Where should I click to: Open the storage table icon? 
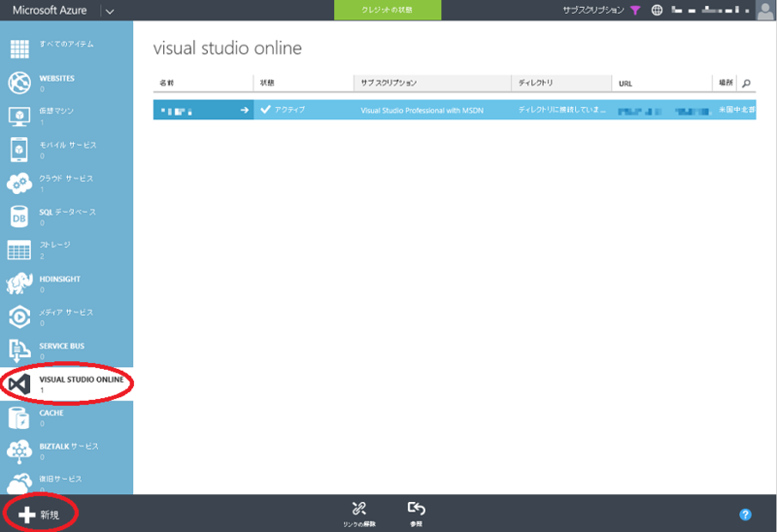pos(19,249)
